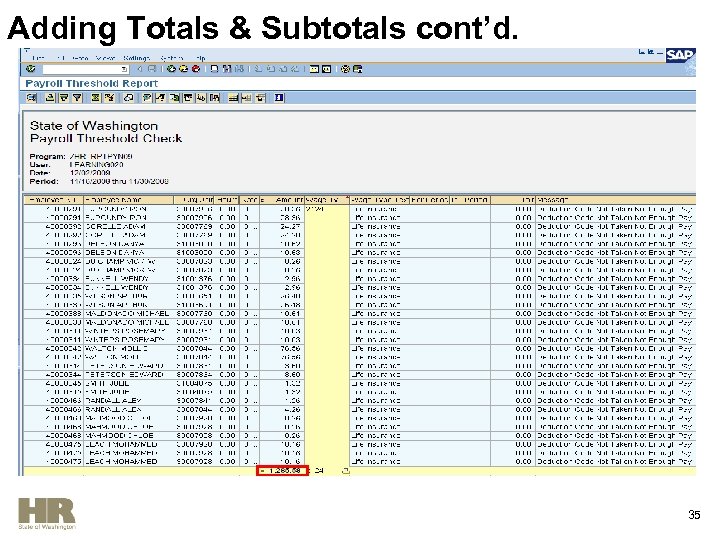
Task: Click the Subtotals icon
Action: tap(109, 97)
